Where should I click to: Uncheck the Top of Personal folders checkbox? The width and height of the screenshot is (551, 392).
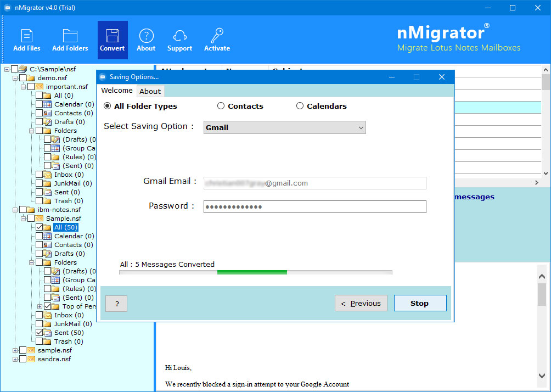point(47,306)
